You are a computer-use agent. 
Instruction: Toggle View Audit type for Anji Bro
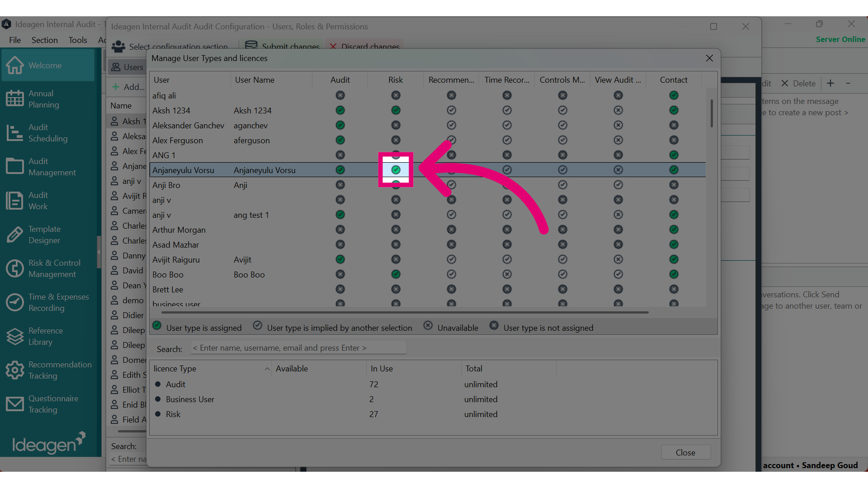(x=618, y=185)
